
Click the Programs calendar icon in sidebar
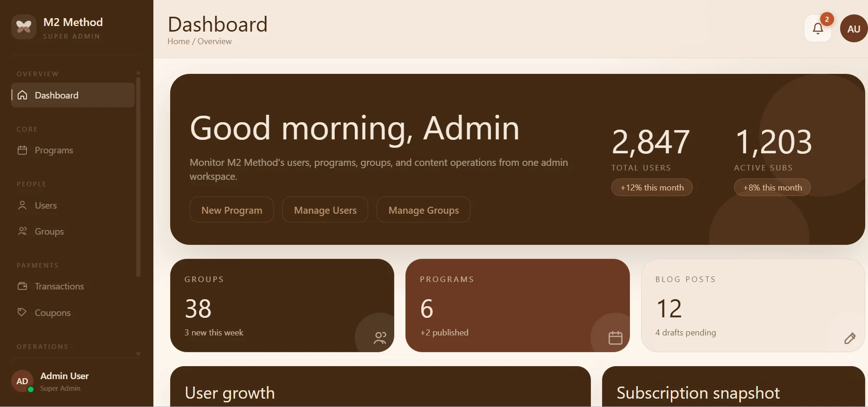(22, 150)
